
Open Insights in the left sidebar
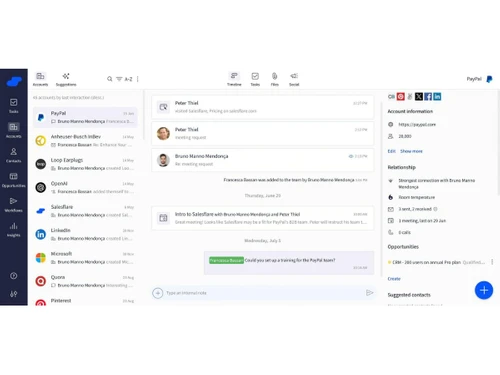point(14,229)
